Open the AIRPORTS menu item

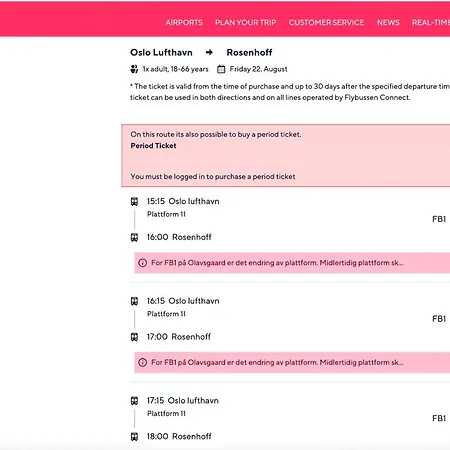click(x=184, y=22)
